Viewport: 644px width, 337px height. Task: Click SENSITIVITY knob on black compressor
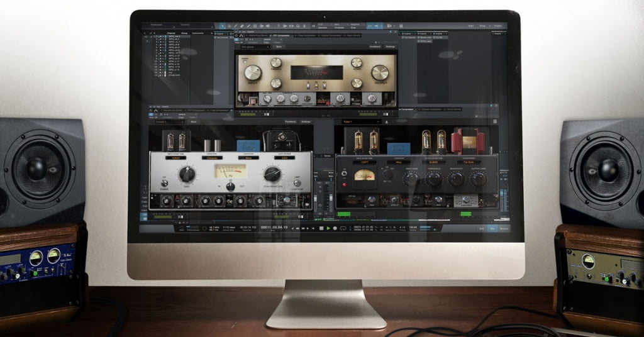(x=456, y=179)
